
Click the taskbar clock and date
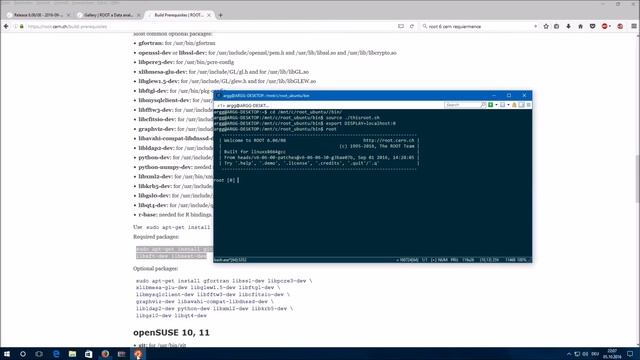(612, 354)
